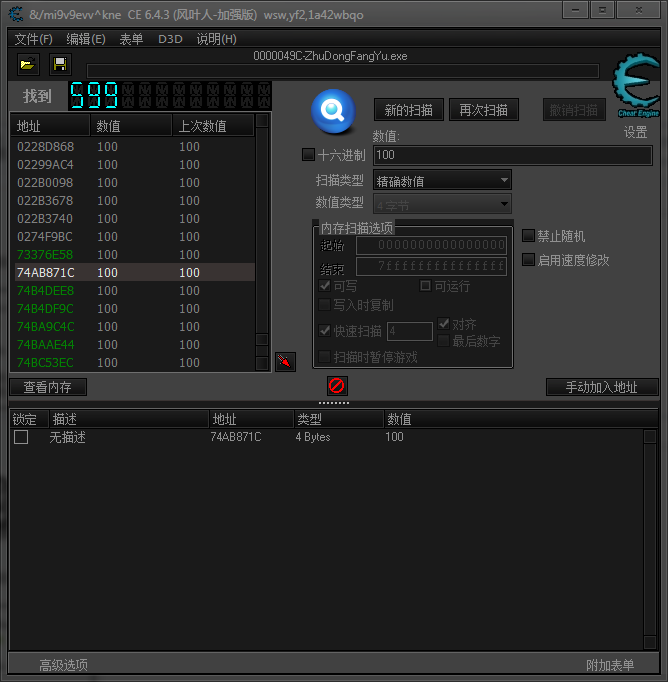This screenshot has height=682, width=668.
Task: Open the 编辑(E) menu
Action: pyautogui.click(x=86, y=39)
